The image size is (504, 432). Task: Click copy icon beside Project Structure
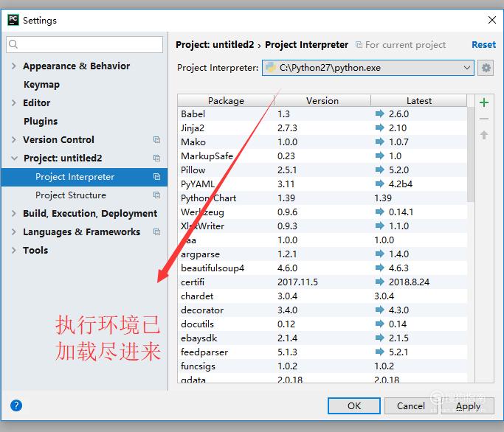click(x=156, y=195)
